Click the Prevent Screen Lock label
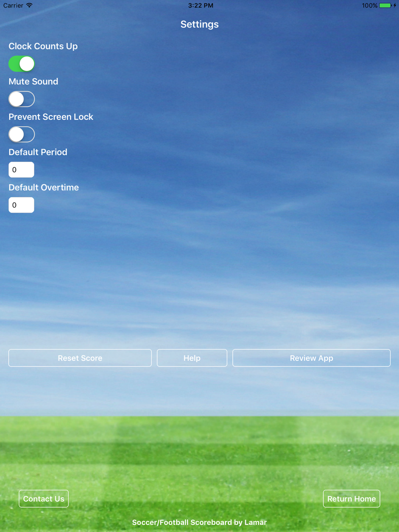Viewport: 399px width, 532px height. click(x=51, y=117)
